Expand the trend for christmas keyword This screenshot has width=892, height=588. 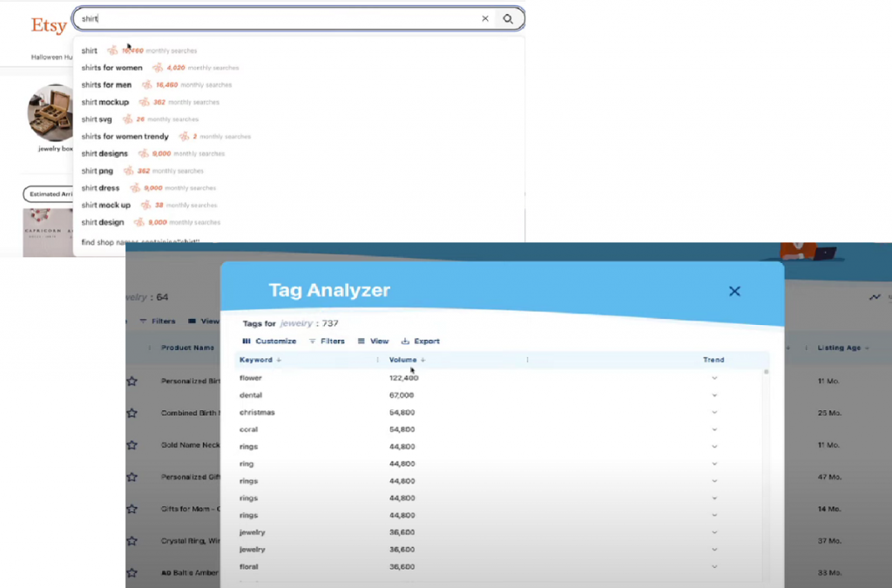(714, 412)
